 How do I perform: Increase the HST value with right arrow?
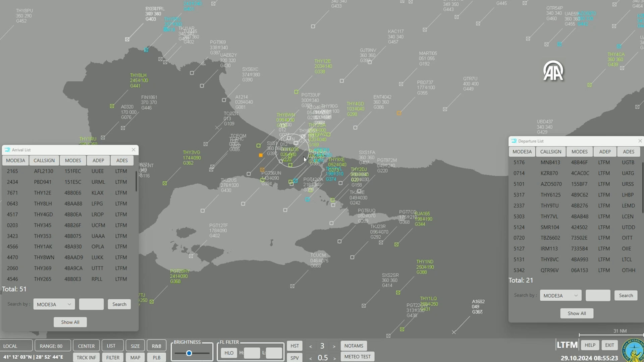coord(334,346)
